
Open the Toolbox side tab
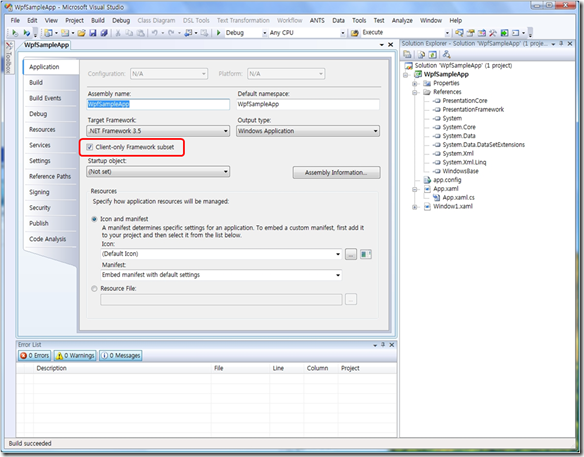pyautogui.click(x=9, y=57)
